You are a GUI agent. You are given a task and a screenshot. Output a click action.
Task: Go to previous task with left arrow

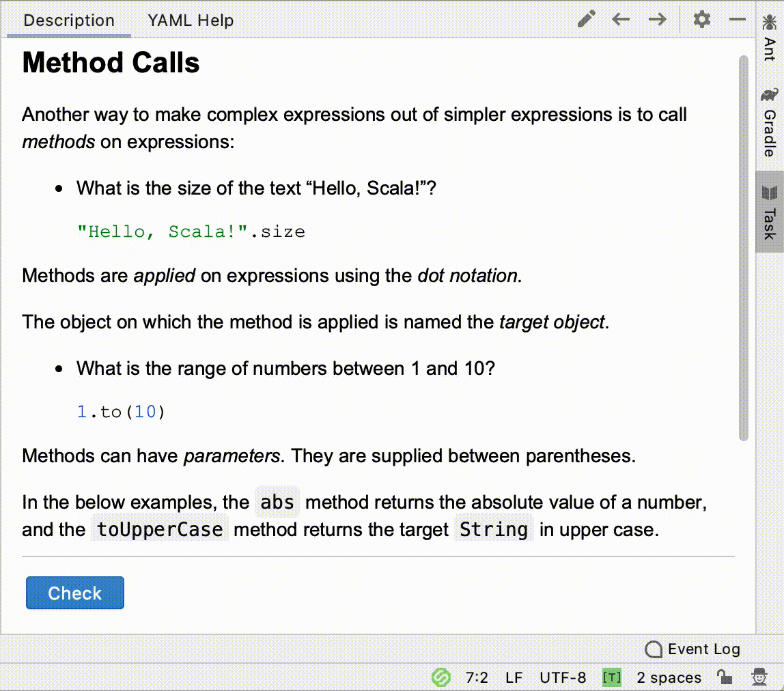pyautogui.click(x=621, y=20)
